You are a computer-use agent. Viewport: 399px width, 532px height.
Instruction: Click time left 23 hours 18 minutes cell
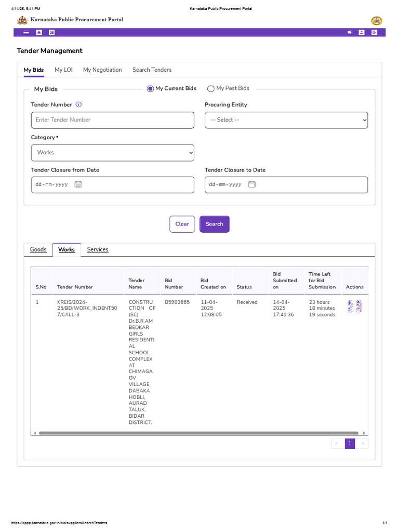(x=322, y=309)
